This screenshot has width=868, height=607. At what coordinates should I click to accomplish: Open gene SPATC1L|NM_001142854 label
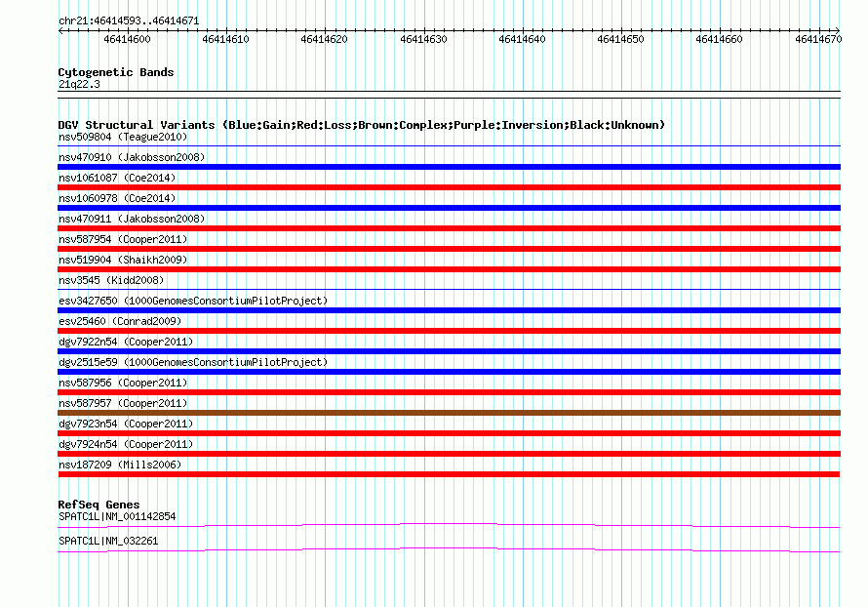[117, 516]
